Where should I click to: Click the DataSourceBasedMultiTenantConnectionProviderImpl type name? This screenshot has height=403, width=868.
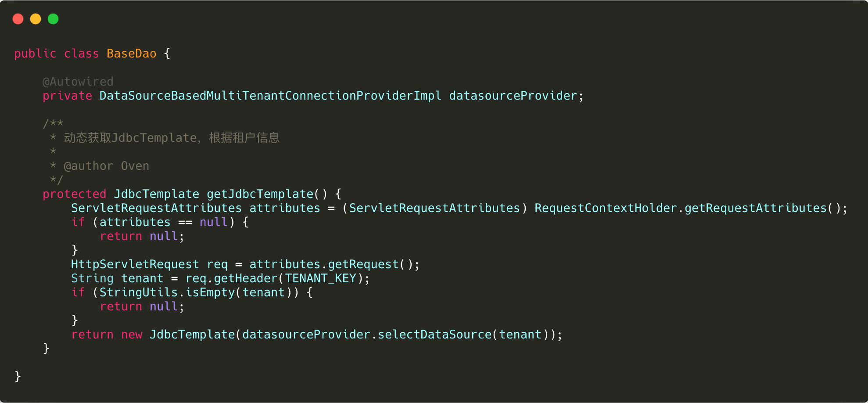pos(270,96)
